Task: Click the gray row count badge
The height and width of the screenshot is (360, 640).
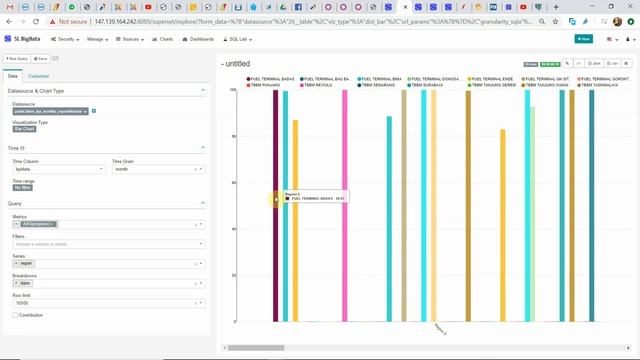Action: pos(531,64)
